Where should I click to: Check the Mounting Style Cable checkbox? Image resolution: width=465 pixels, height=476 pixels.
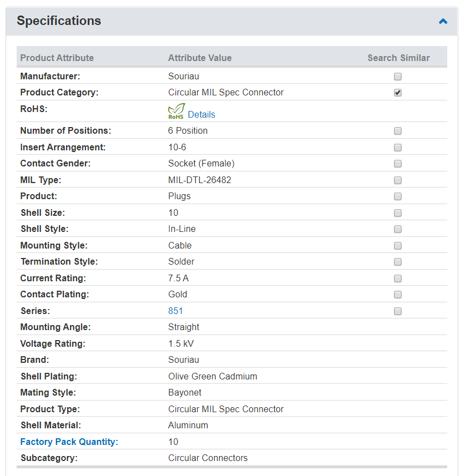[x=397, y=246]
